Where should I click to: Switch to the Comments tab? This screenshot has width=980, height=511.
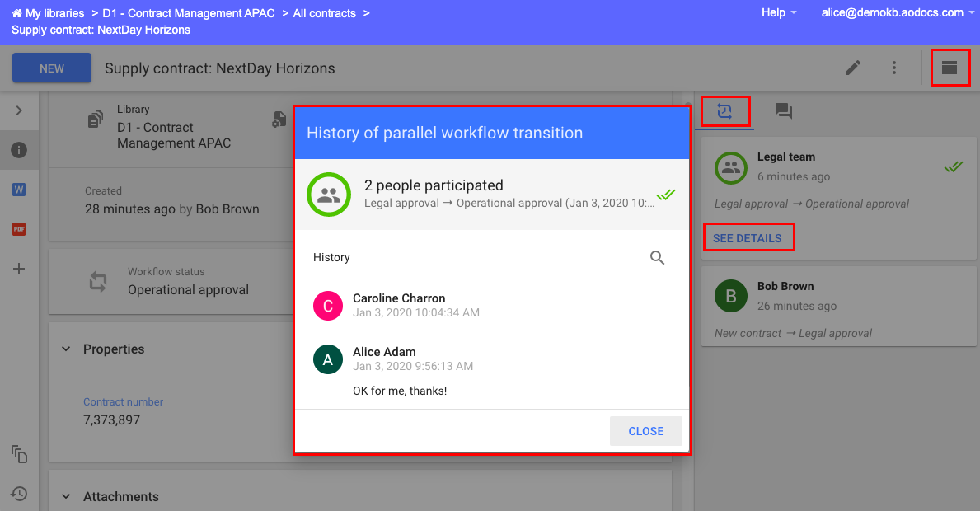(783, 110)
